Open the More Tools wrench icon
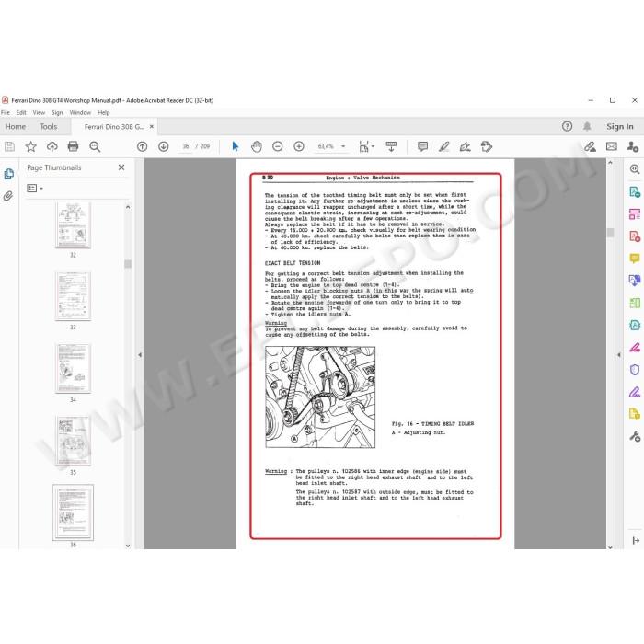644x644 pixels. tap(635, 436)
